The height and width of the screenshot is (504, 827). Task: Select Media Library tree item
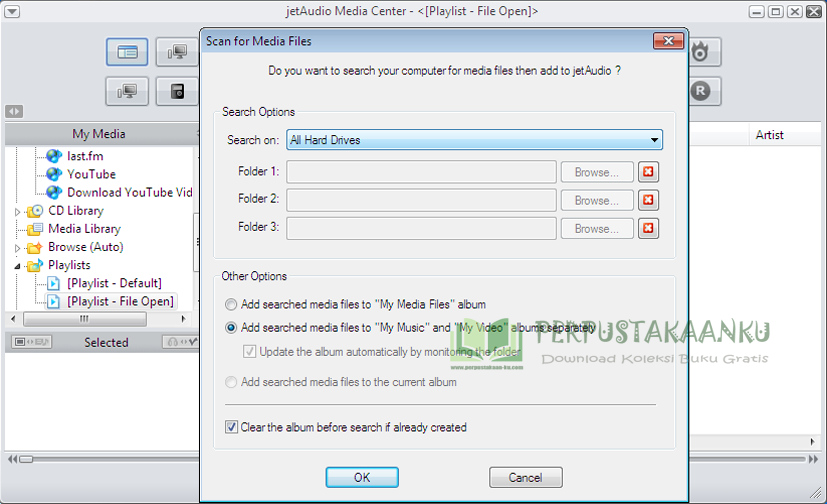tap(84, 229)
